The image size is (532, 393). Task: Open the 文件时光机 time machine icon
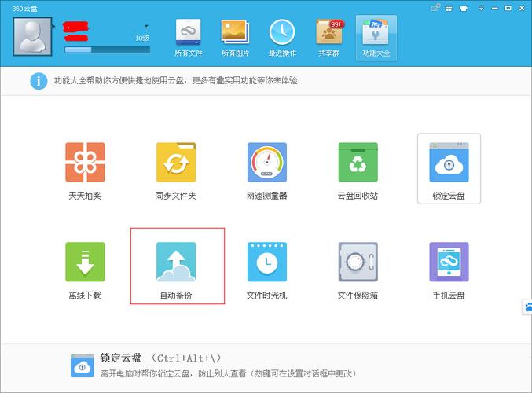click(267, 262)
